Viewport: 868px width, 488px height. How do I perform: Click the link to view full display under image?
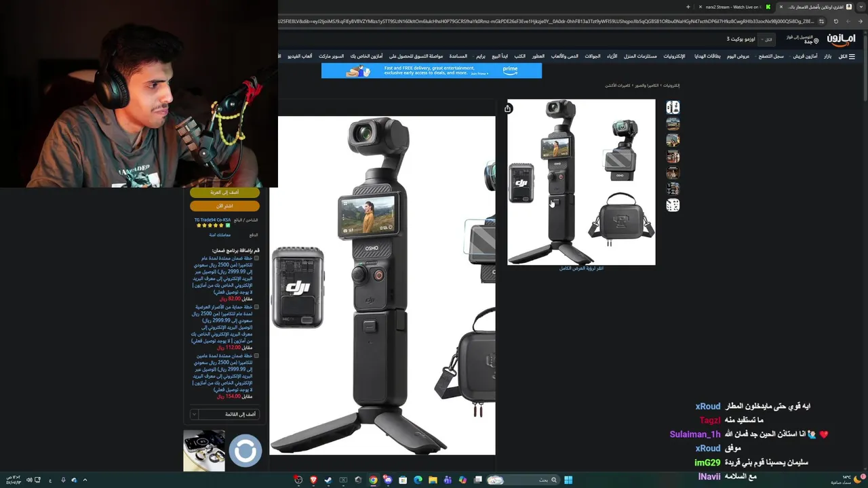click(x=581, y=268)
